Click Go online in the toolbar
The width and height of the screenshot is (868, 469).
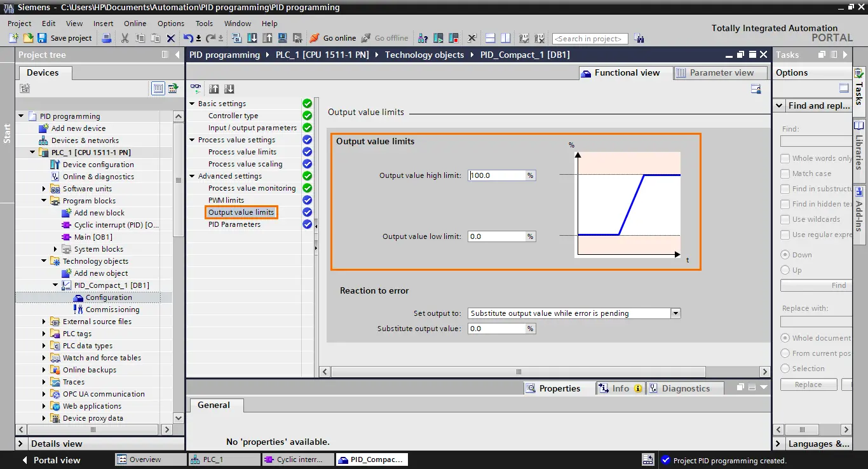click(332, 38)
